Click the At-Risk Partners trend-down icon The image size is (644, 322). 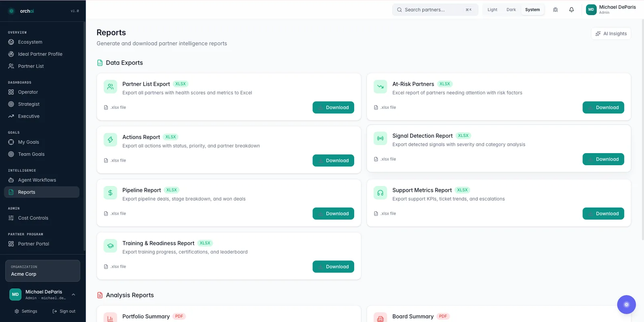click(x=380, y=87)
